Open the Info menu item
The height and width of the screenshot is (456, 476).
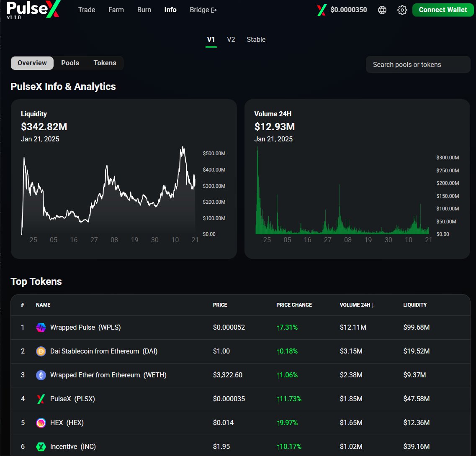[170, 10]
